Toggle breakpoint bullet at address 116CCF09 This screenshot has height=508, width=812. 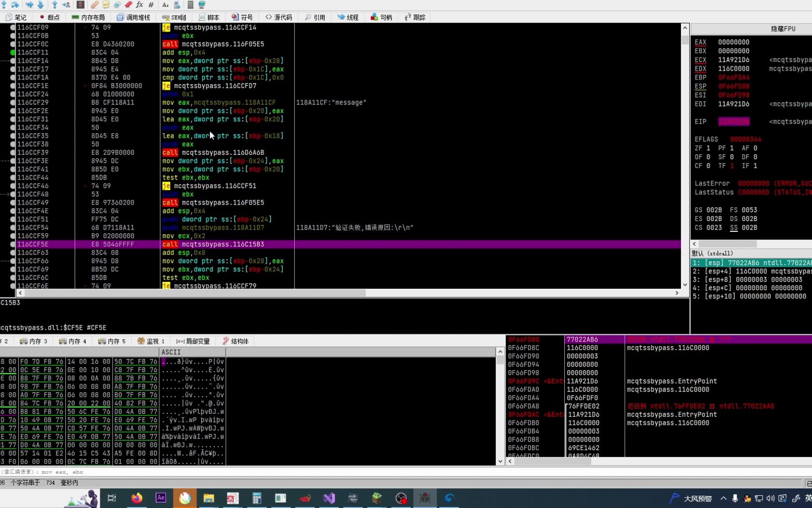(x=13, y=27)
